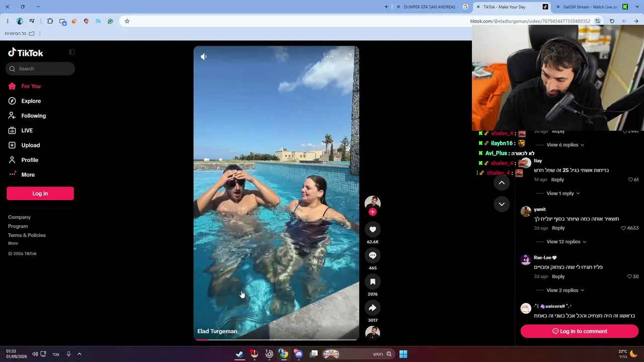
Task: Open Discord from the taskbar
Action: tap(299, 354)
